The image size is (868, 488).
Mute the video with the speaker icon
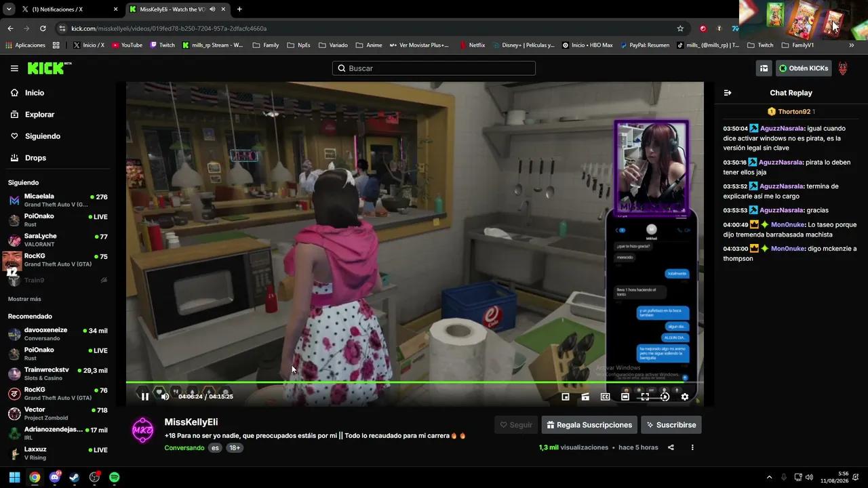tap(165, 396)
